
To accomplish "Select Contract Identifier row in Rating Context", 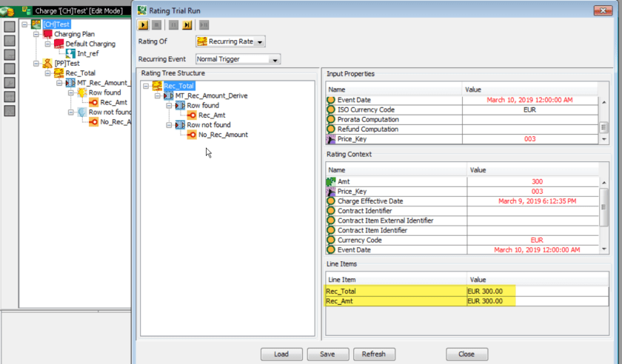I will (462, 211).
